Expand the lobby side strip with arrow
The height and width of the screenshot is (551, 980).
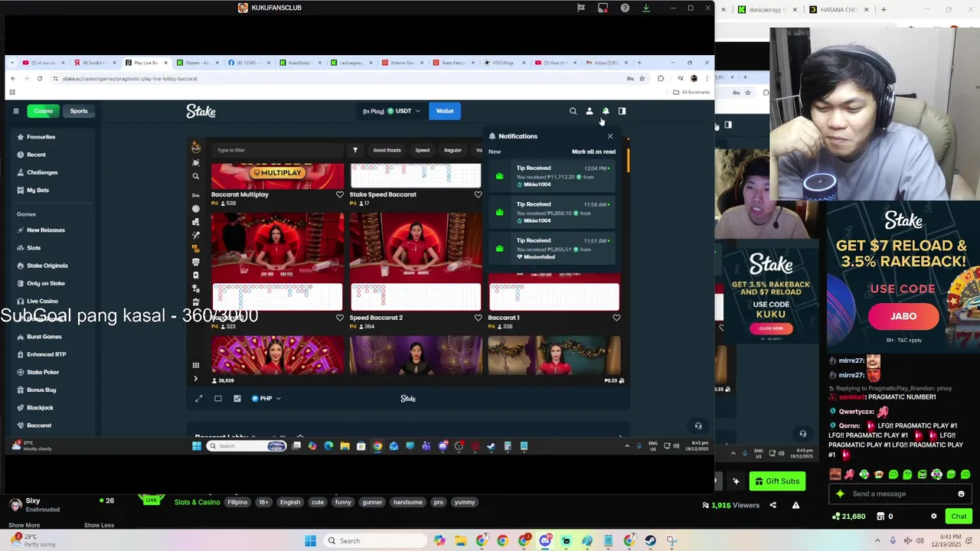click(195, 379)
